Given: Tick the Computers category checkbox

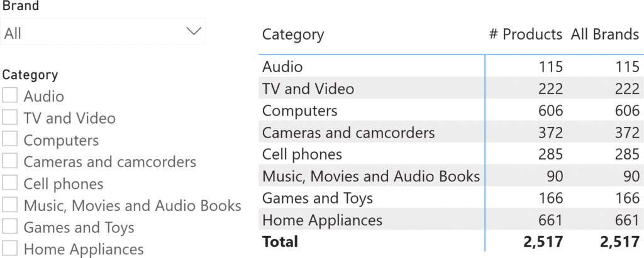Looking at the screenshot, I should click(x=10, y=140).
